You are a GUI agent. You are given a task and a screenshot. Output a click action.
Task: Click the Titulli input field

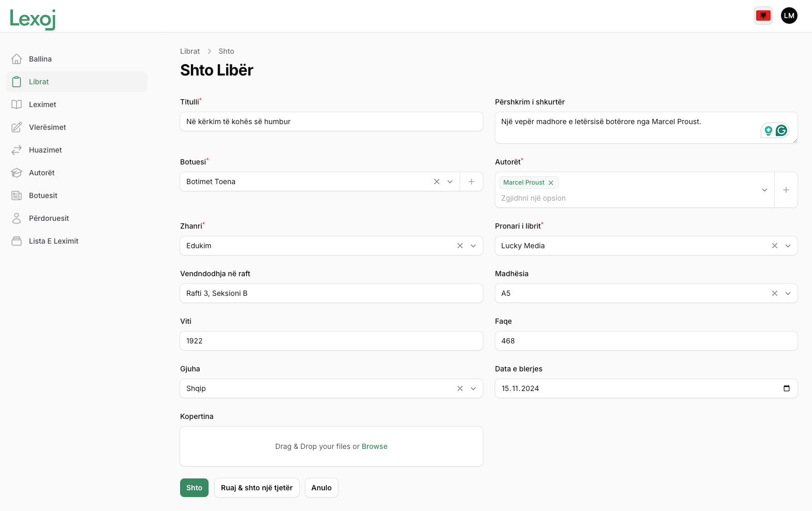[331, 122]
